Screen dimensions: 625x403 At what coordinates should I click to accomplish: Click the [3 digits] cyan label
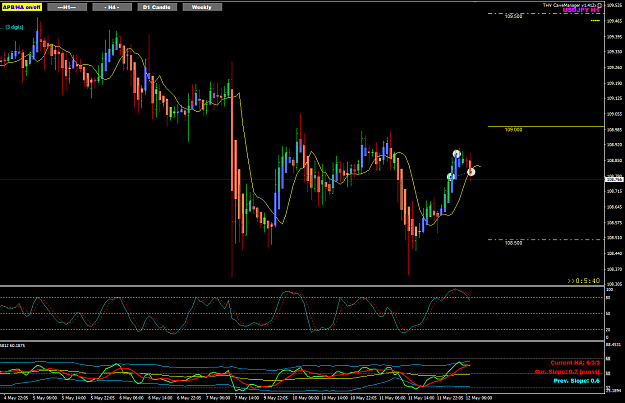coord(13,27)
